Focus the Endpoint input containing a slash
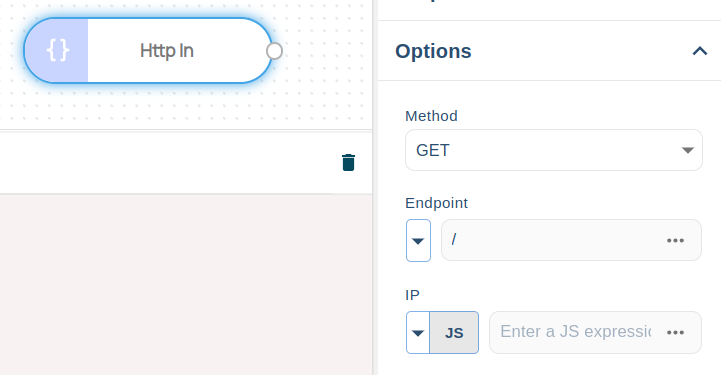This screenshot has height=375, width=721. coord(571,240)
